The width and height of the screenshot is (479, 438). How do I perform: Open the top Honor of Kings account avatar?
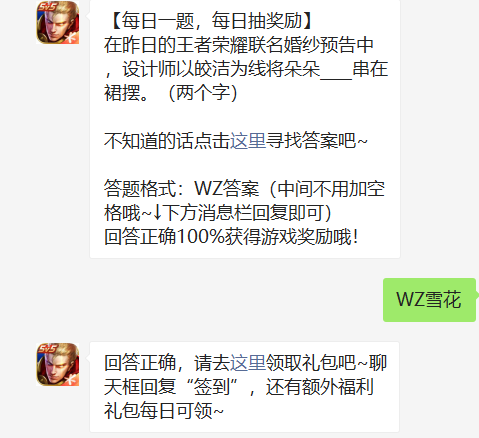(x=58, y=22)
